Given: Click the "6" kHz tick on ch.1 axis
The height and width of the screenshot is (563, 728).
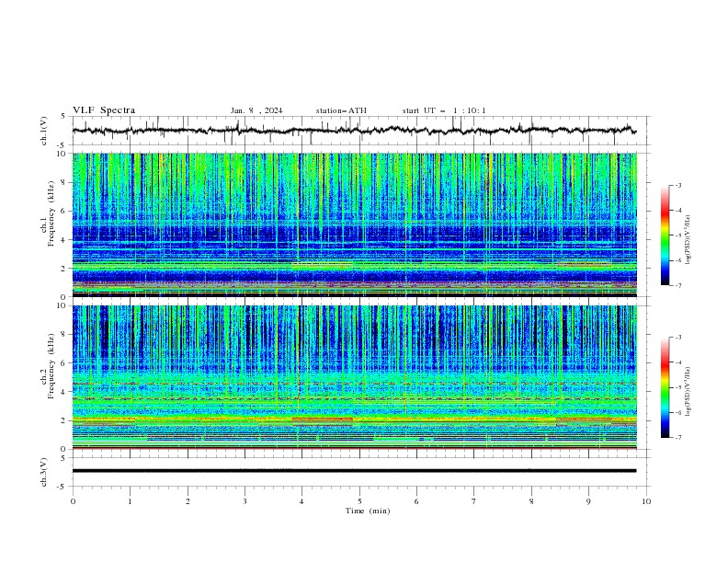Looking at the screenshot, I should pyautogui.click(x=63, y=211).
